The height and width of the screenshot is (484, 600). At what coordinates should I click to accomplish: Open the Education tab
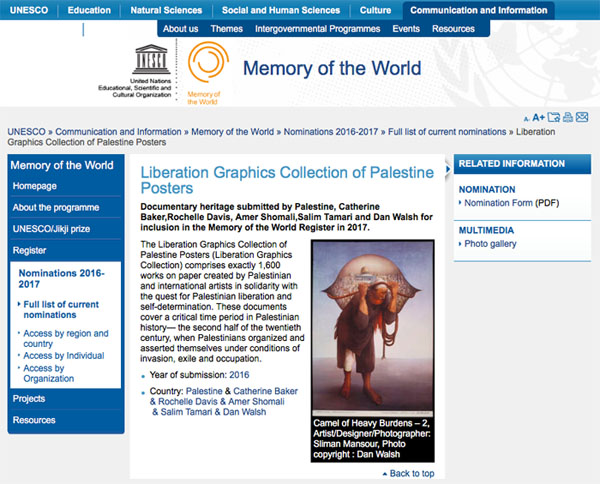tap(89, 10)
